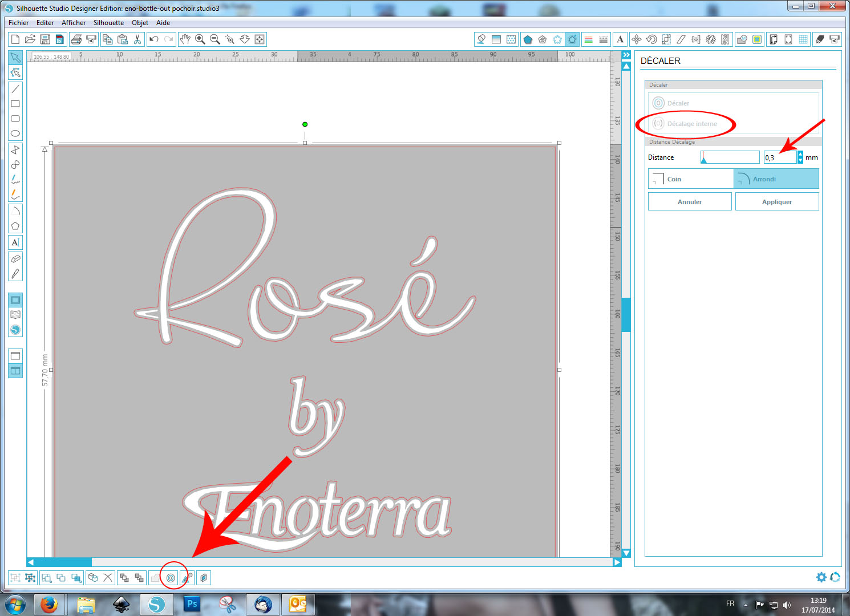The height and width of the screenshot is (616, 850).
Task: Click the Undo arrow icon
Action: [154, 39]
